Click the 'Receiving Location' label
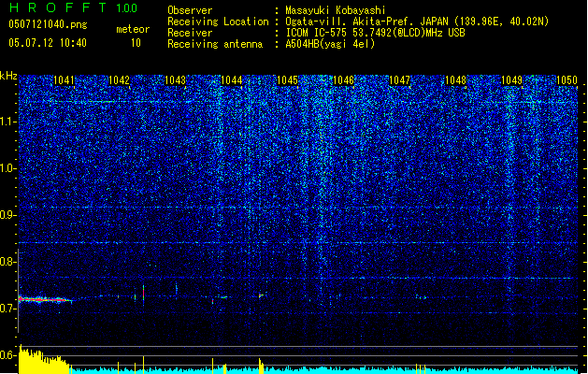This screenshot has width=588, height=374. tap(218, 22)
